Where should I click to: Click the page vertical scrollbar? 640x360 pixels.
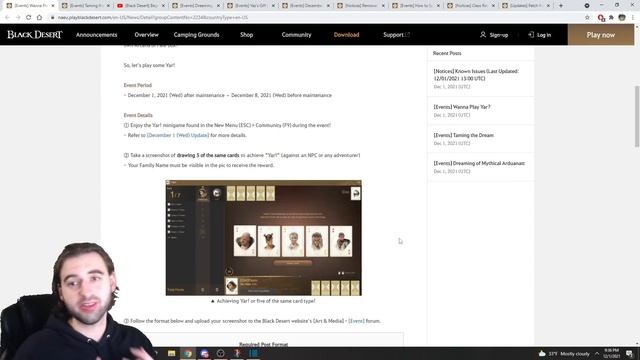[637, 116]
